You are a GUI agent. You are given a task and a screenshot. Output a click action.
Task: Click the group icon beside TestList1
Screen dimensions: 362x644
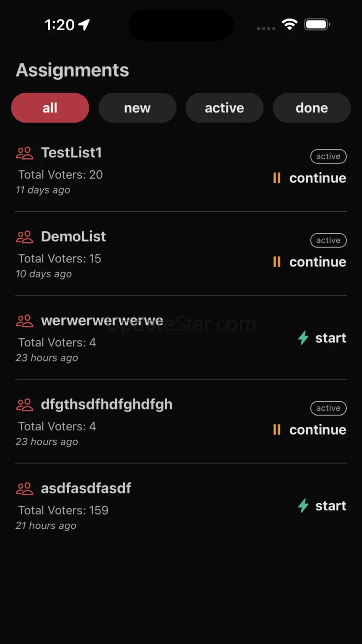coord(25,153)
